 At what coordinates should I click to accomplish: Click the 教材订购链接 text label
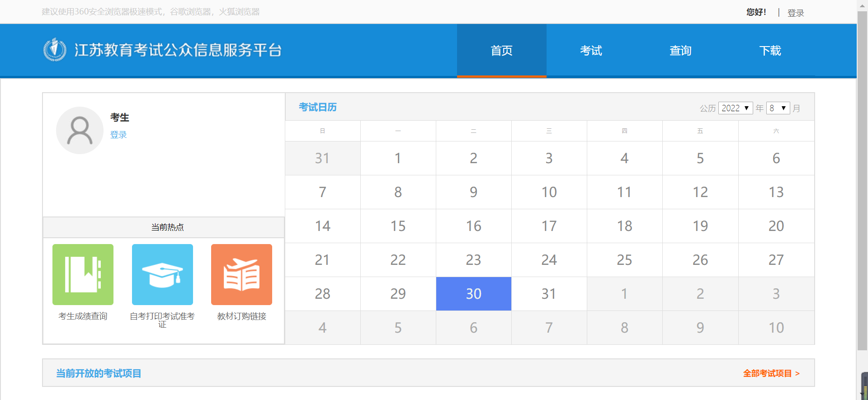tap(241, 316)
